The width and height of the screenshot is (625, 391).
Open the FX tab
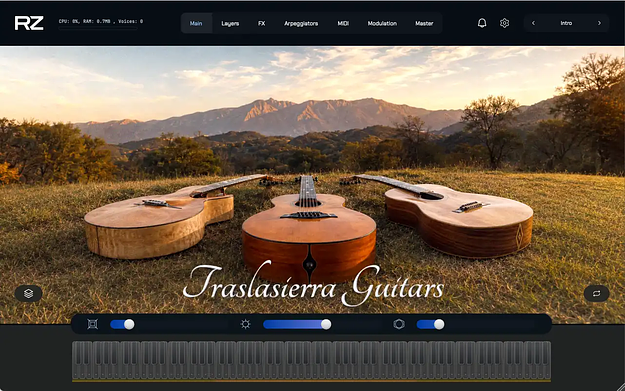pyautogui.click(x=261, y=23)
